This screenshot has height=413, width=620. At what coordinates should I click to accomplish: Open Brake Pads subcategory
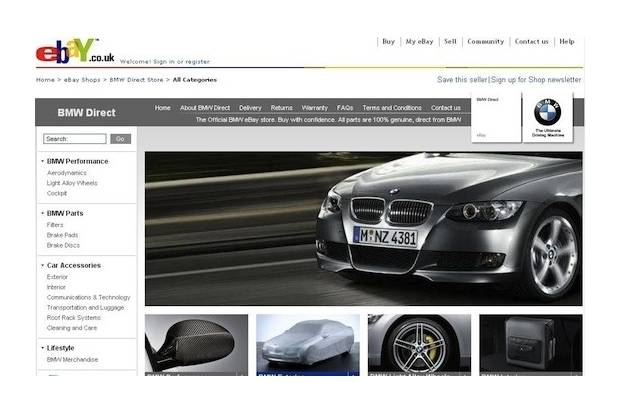[x=62, y=235]
